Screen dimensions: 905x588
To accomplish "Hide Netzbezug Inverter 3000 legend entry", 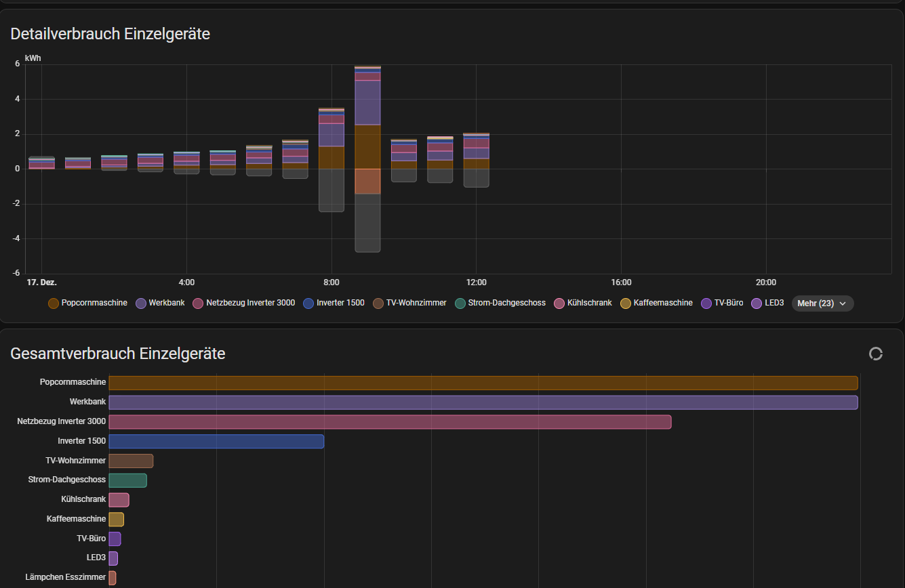I will coord(244,303).
